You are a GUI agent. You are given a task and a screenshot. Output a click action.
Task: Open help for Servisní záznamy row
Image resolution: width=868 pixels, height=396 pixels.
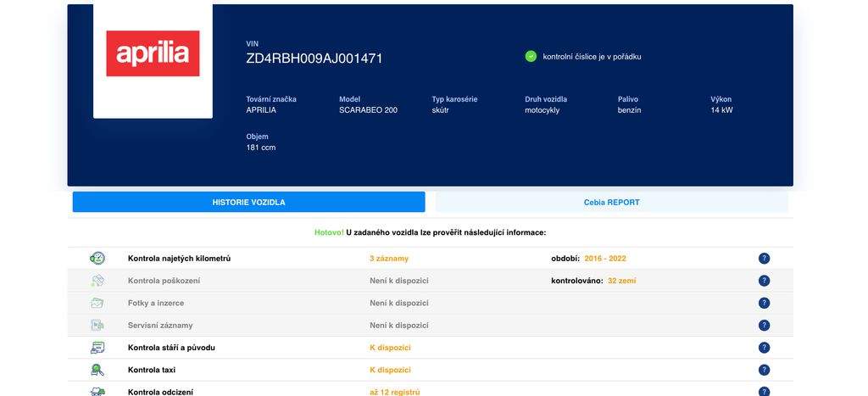point(764,325)
